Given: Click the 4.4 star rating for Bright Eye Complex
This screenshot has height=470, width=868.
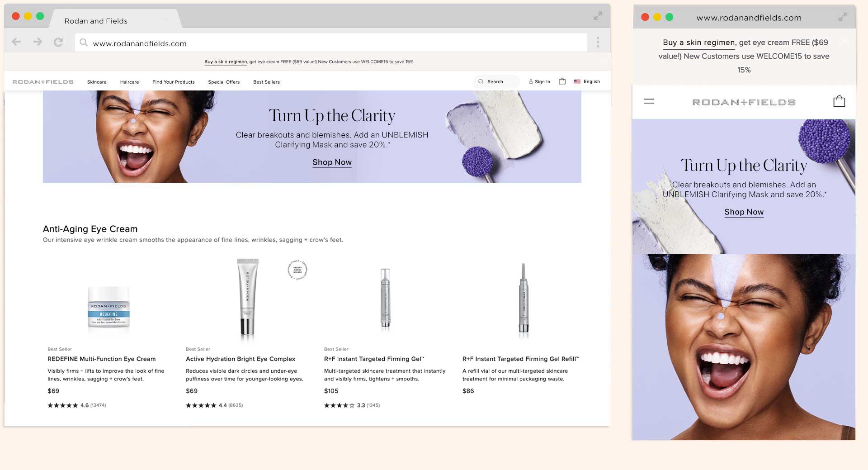Looking at the screenshot, I should click(214, 405).
